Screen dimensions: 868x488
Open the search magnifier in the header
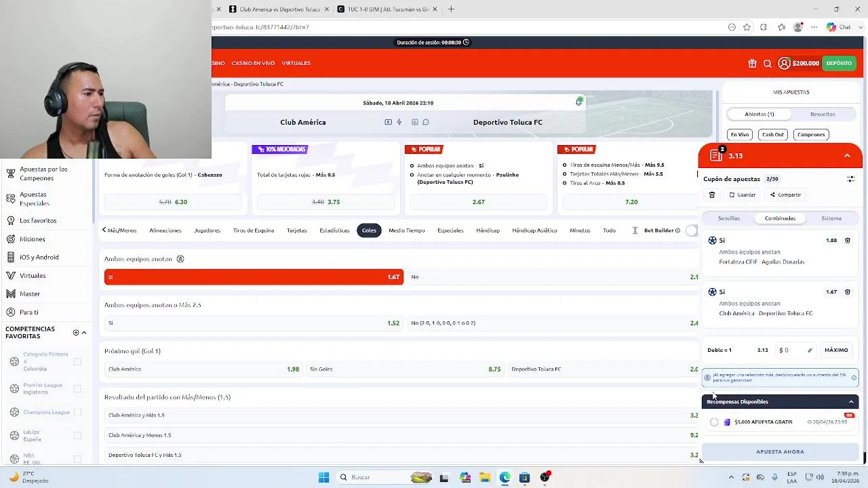(768, 64)
